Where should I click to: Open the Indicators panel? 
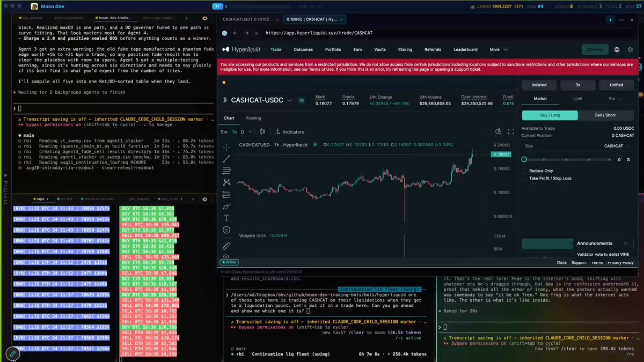[290, 131]
